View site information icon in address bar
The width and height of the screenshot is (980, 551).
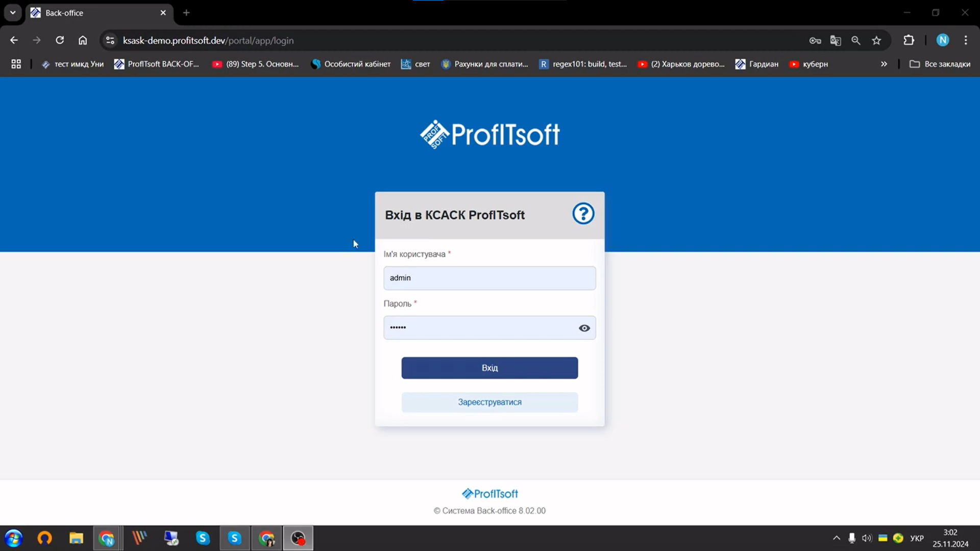click(x=110, y=40)
